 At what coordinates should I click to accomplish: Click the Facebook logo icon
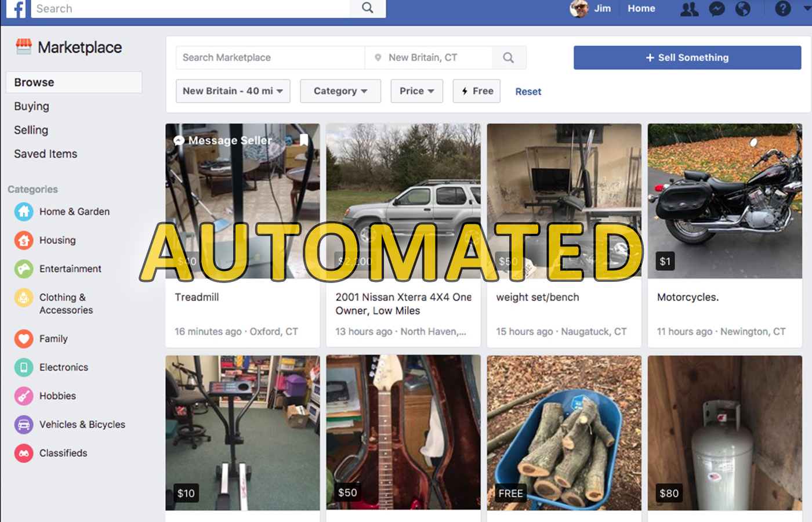(x=16, y=9)
